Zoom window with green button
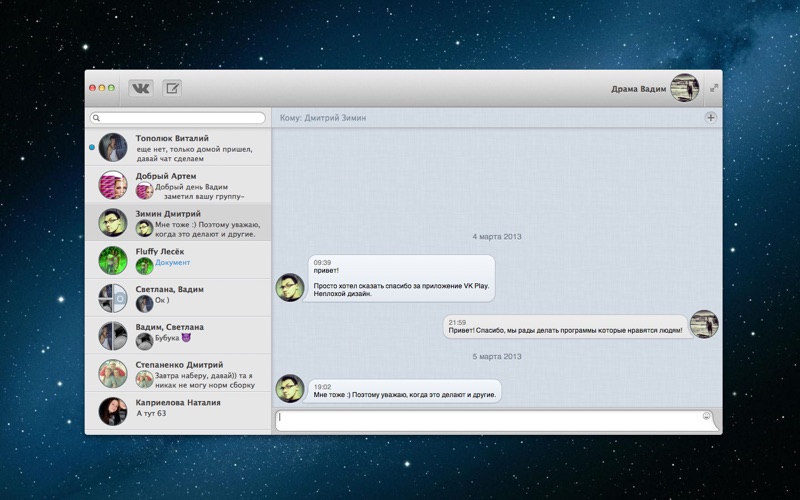The width and height of the screenshot is (800, 500). click(111, 88)
